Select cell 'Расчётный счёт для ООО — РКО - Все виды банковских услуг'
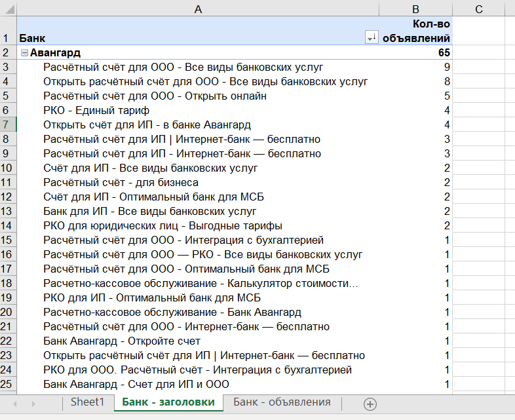 [198, 254]
